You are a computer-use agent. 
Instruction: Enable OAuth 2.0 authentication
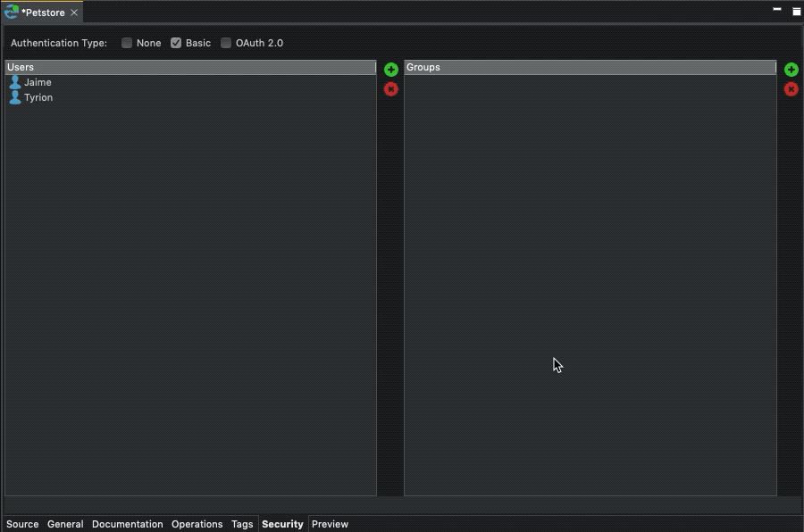point(226,43)
